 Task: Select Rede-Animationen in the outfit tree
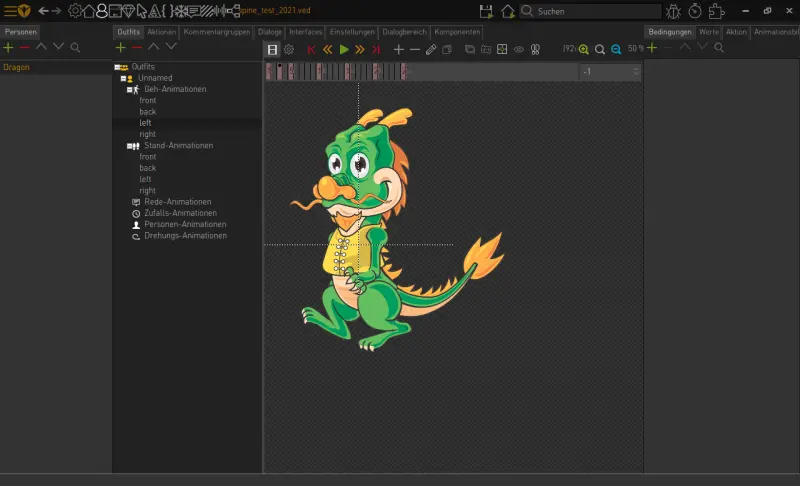point(178,202)
